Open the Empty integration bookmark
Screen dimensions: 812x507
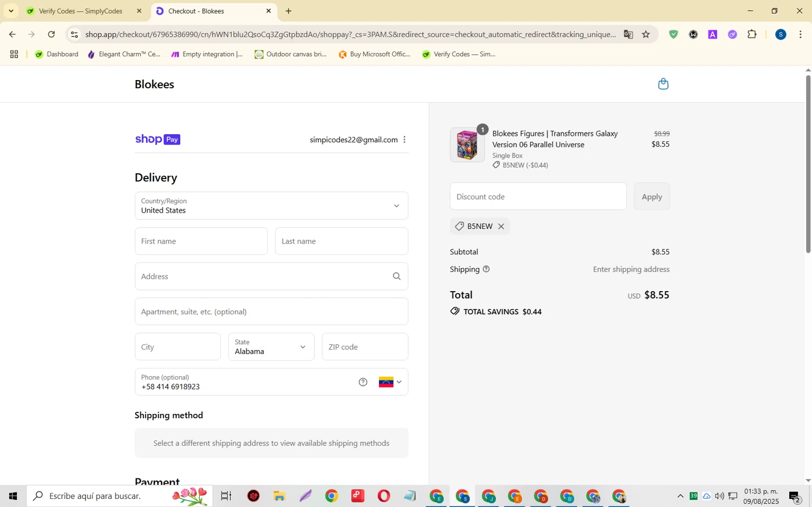tap(207, 54)
